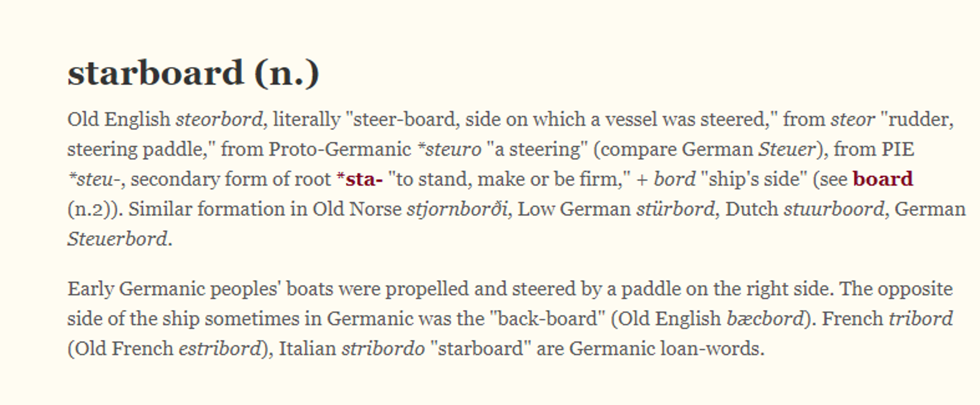Click the italic word 'steorbord'
Viewport: 980px width, 405px height.
coord(220,119)
